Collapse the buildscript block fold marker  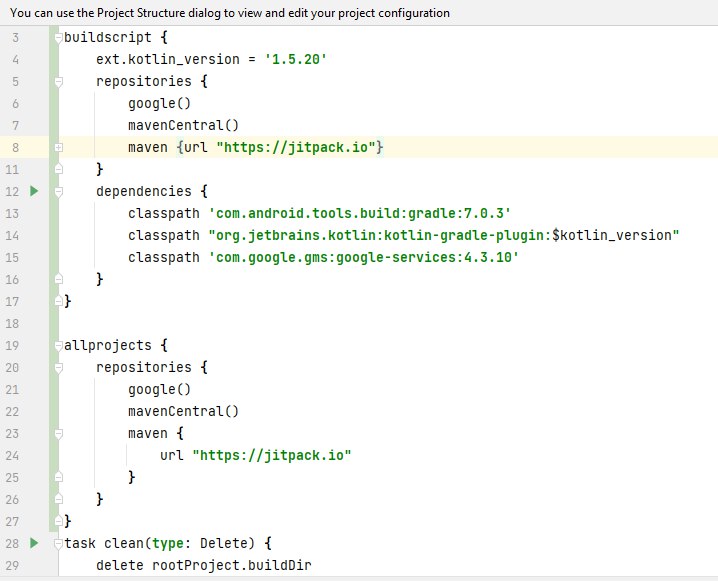pos(58,38)
